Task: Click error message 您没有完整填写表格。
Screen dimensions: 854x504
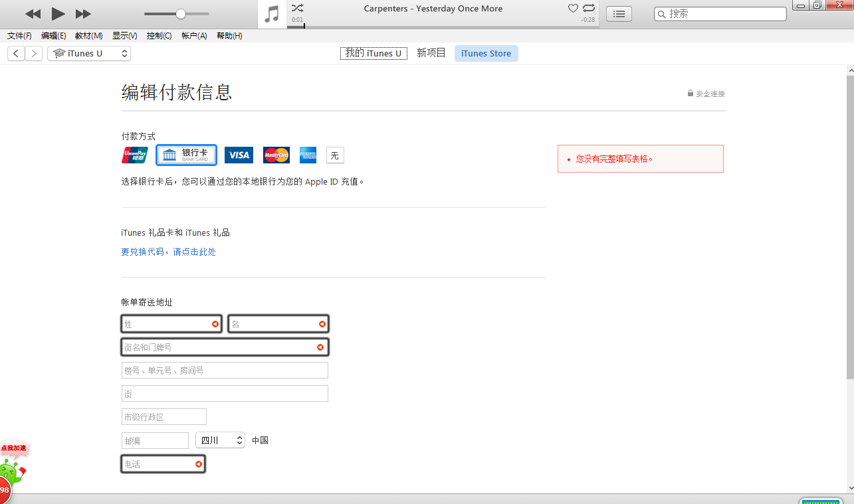Action: 615,159
